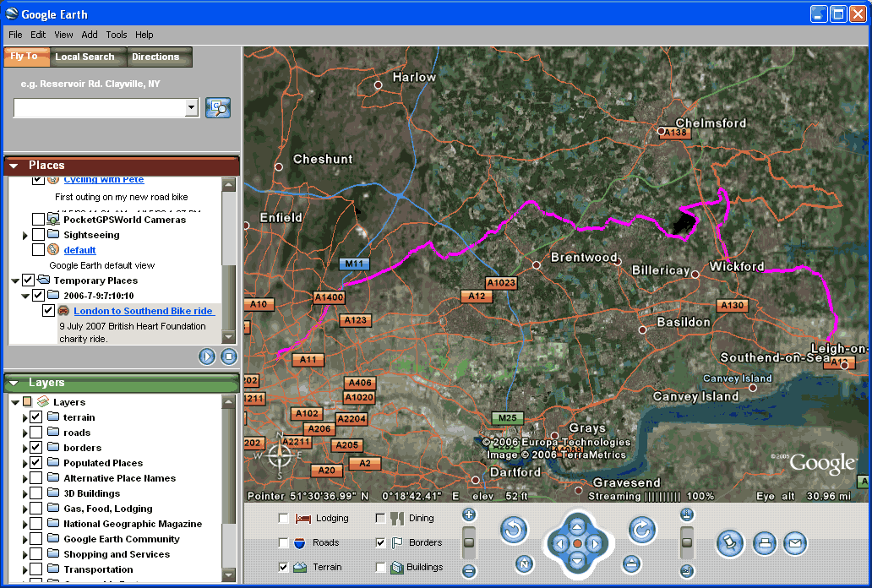
Task: Click the Places panel scroll down arrow
Action: pos(229,336)
